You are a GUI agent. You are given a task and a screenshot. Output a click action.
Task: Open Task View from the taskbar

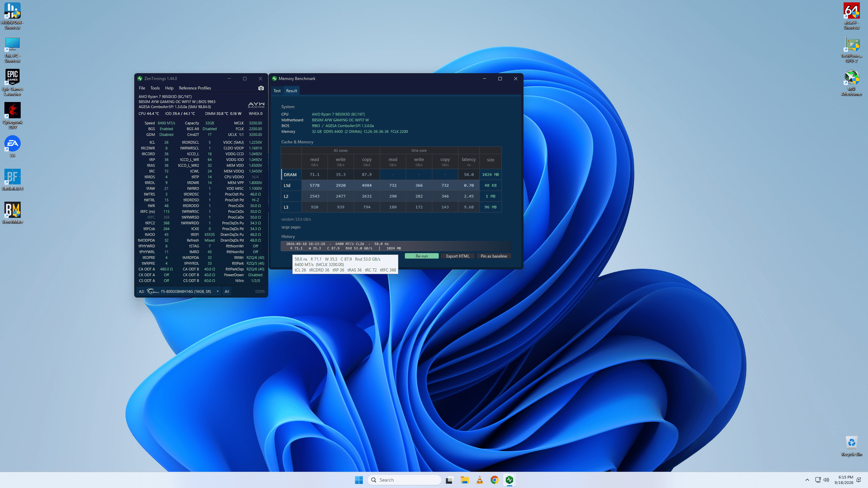449,480
